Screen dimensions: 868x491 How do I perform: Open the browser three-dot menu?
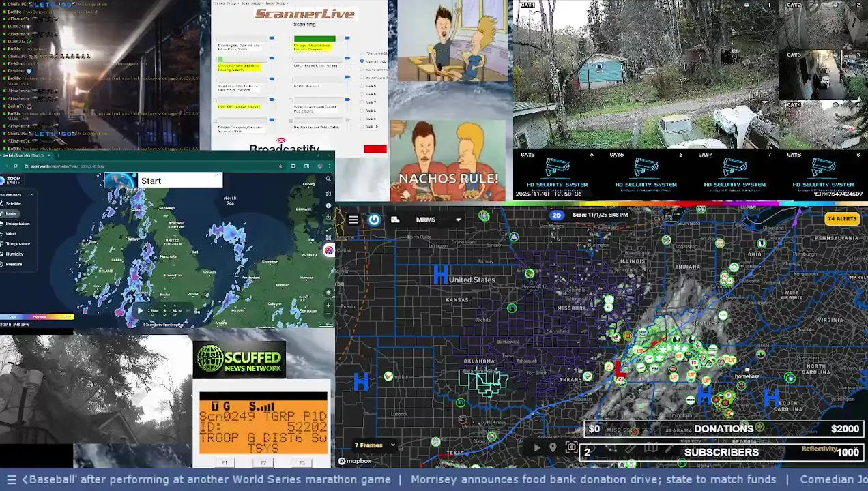[329, 166]
